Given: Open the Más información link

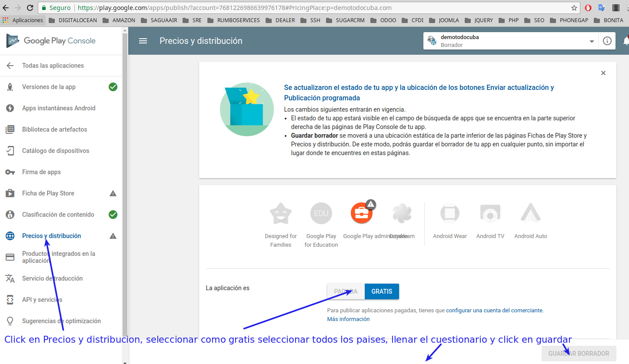Looking at the screenshot, I should click(x=348, y=319).
